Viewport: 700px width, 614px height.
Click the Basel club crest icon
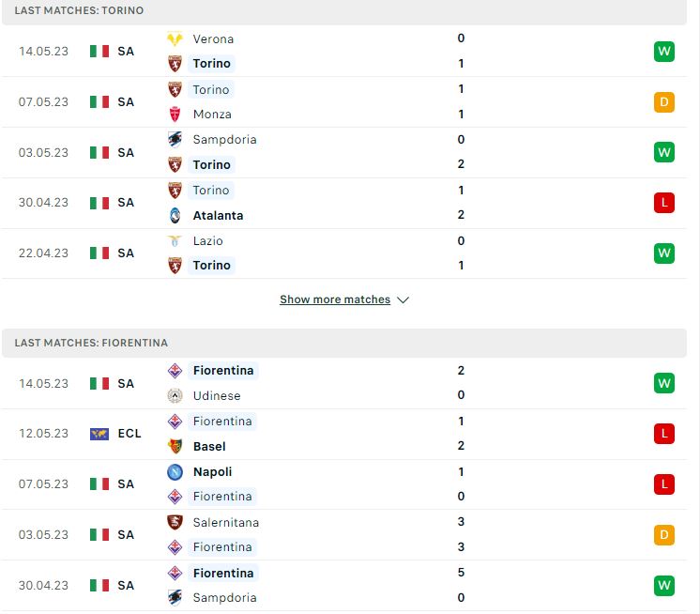point(175,446)
